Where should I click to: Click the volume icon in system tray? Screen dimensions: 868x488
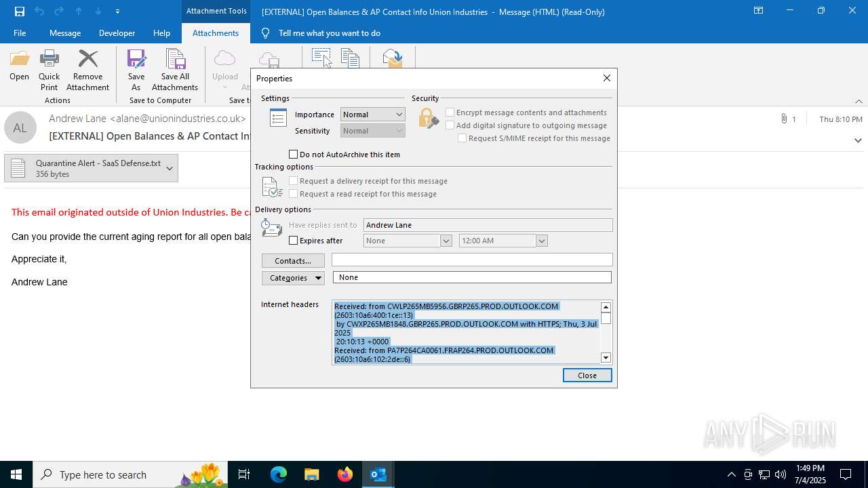[x=781, y=474]
